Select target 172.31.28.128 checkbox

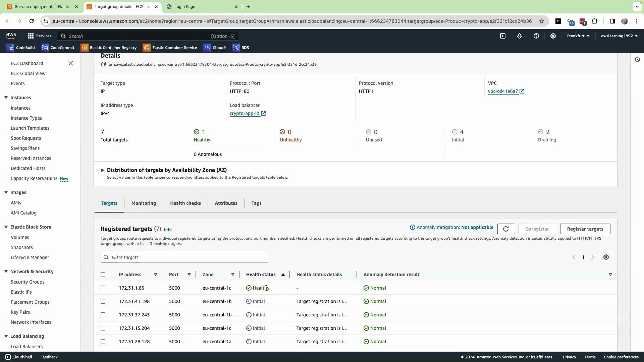tap(103, 342)
